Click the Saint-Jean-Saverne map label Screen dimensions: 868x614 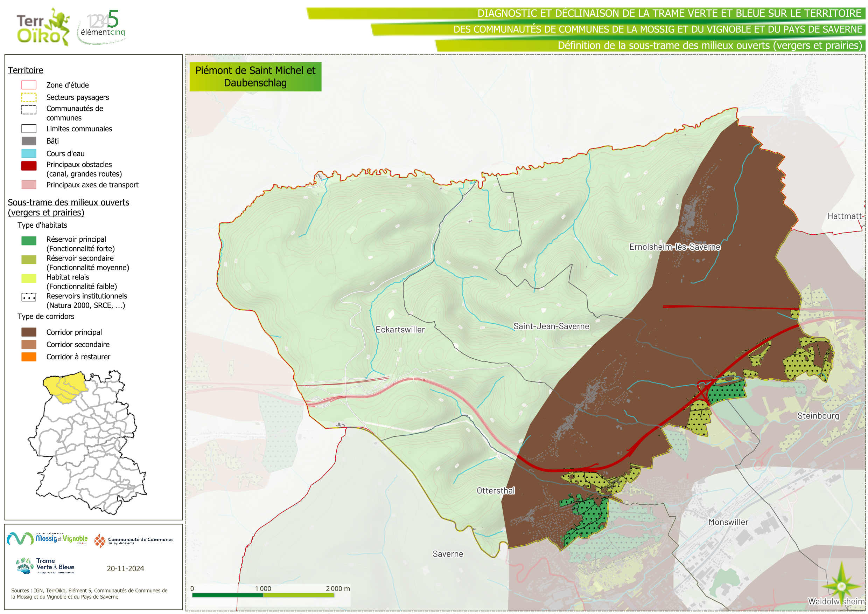(x=551, y=326)
